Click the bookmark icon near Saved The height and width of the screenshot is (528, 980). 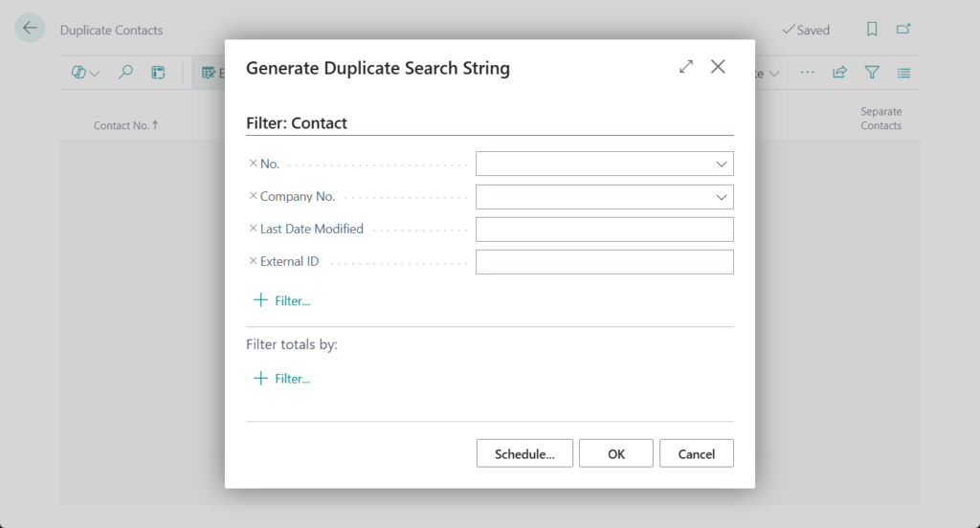click(x=872, y=30)
